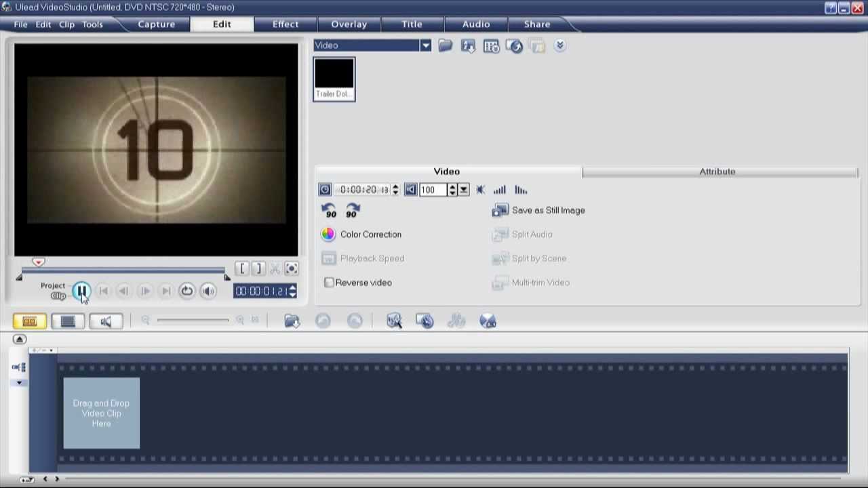Image resolution: width=868 pixels, height=488 pixels.
Task: Pause playback in the preview
Action: pos(81,291)
